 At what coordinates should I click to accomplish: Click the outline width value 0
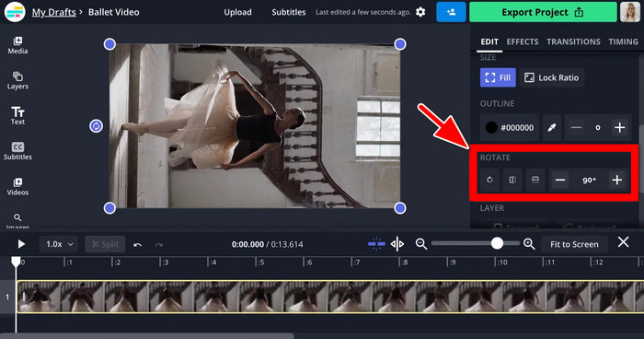[x=598, y=127]
